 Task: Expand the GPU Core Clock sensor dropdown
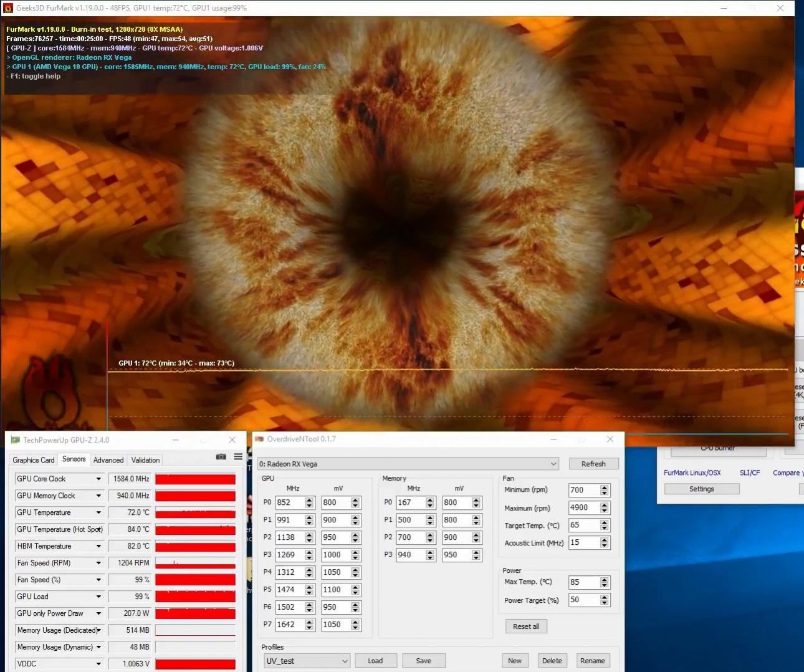[98, 479]
